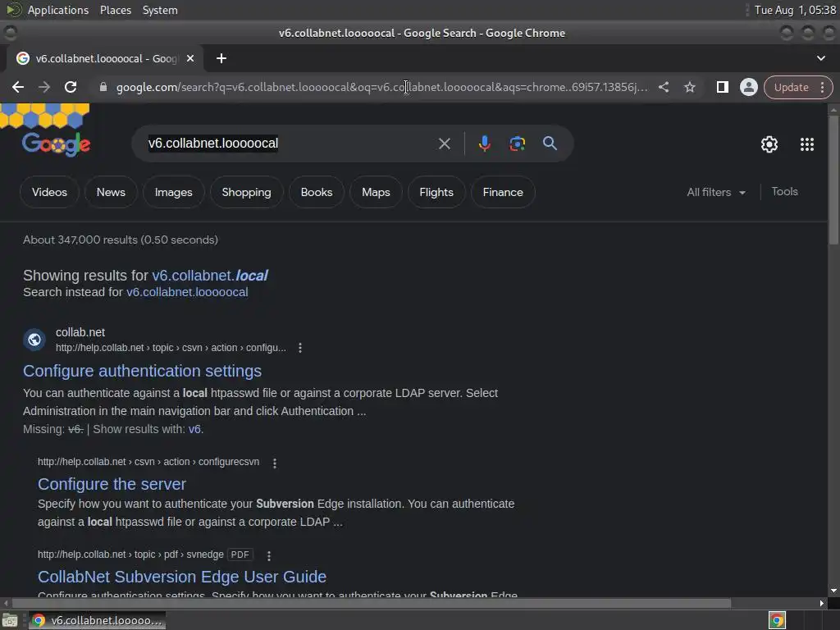Open Chrome's three-dot menu next to Update
840x630 pixels.
[822, 87]
